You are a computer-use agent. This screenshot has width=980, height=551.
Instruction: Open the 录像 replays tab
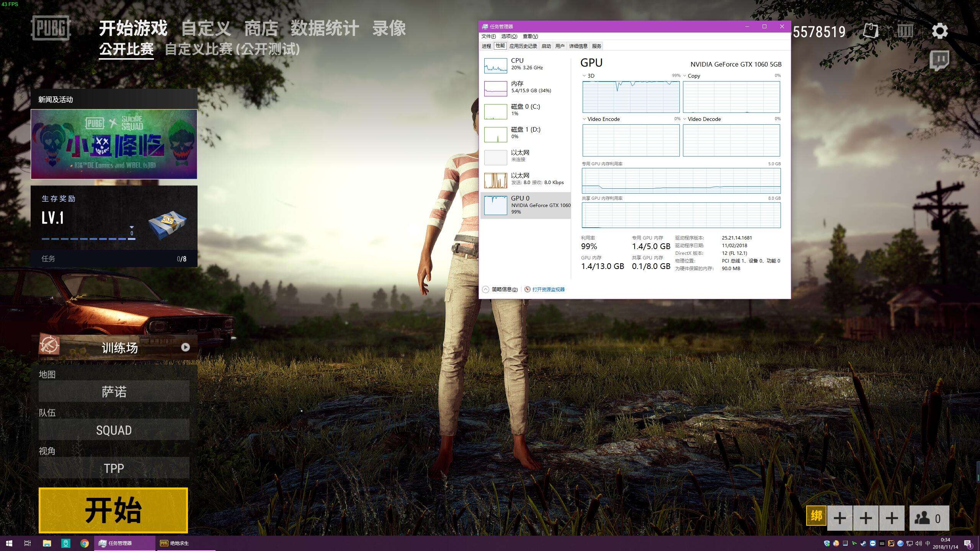tap(389, 28)
